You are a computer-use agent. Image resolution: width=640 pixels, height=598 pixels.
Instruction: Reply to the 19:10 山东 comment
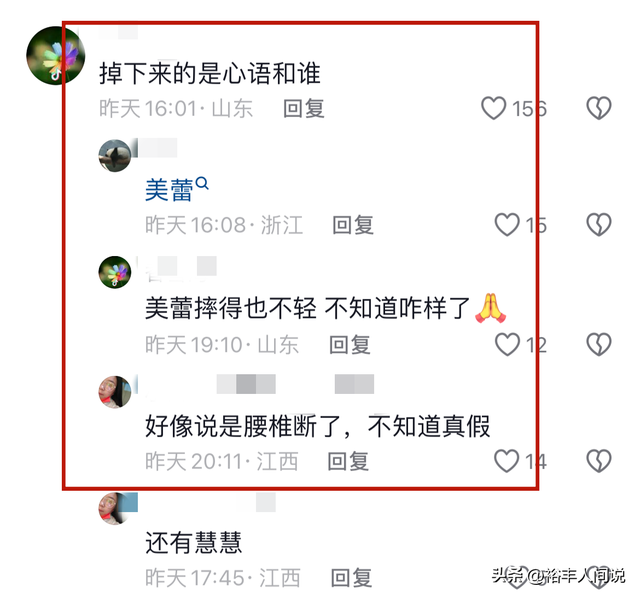click(350, 345)
